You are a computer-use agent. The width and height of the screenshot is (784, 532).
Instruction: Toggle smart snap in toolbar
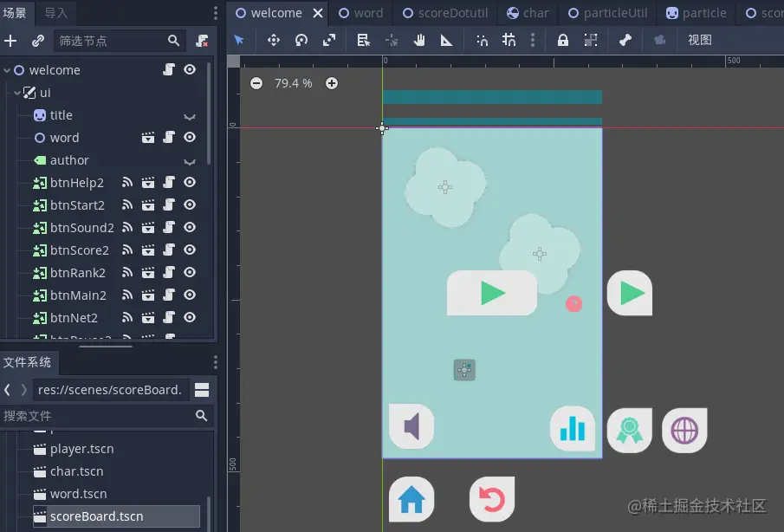tap(482, 40)
